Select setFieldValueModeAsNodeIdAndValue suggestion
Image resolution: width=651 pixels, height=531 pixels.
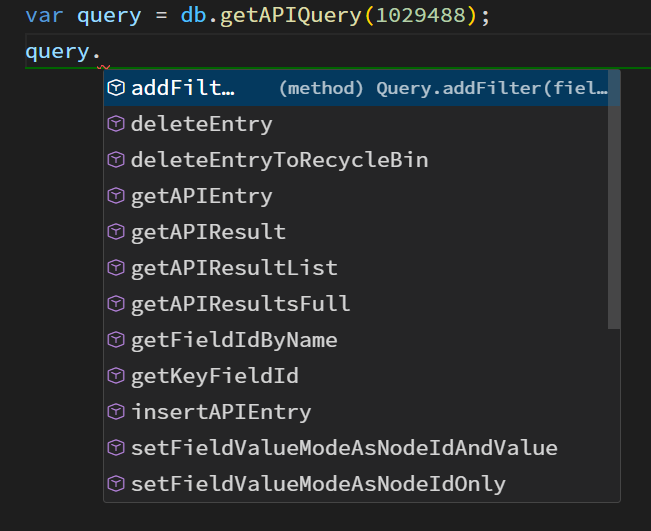[x=344, y=448]
